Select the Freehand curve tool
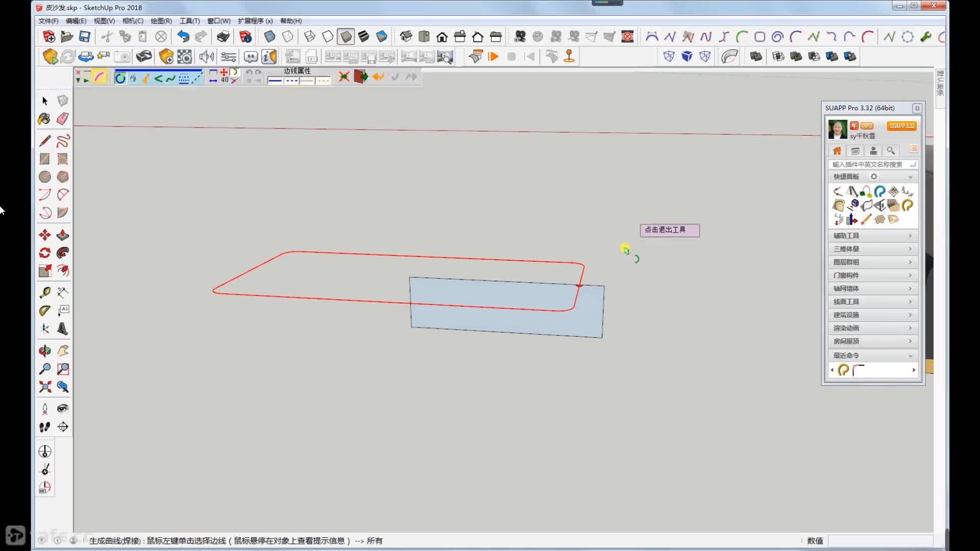The width and height of the screenshot is (980, 551). click(x=63, y=141)
